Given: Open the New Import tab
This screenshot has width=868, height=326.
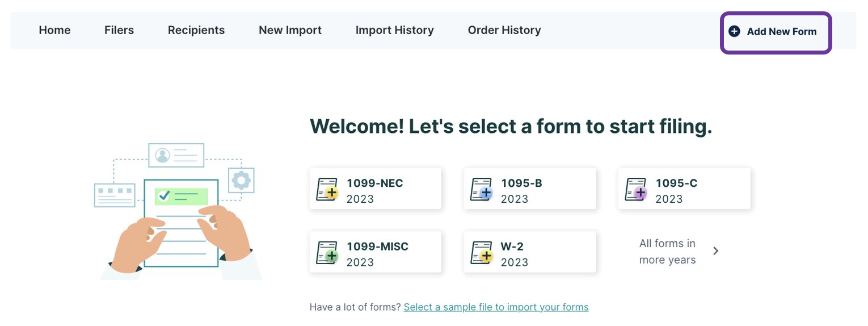Looking at the screenshot, I should 290,30.
